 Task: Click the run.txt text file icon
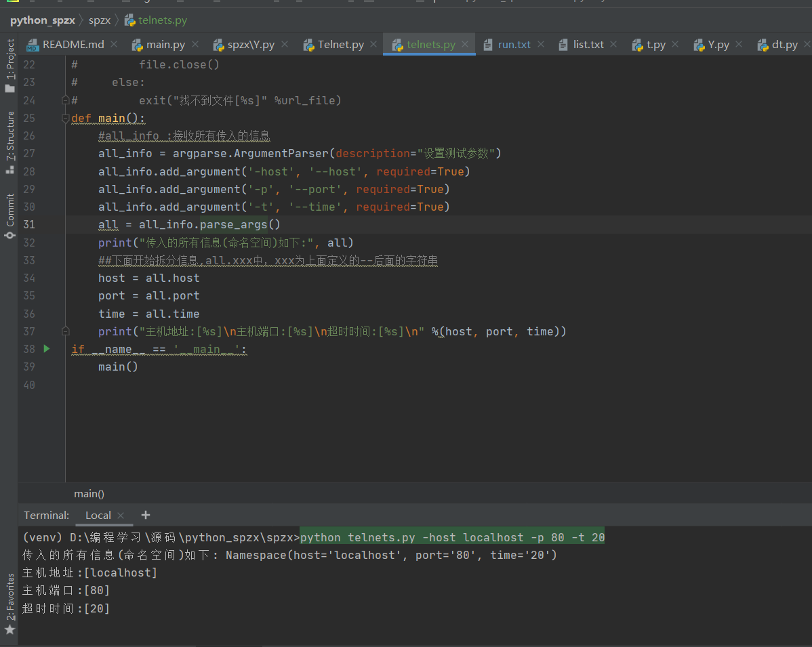coord(488,45)
